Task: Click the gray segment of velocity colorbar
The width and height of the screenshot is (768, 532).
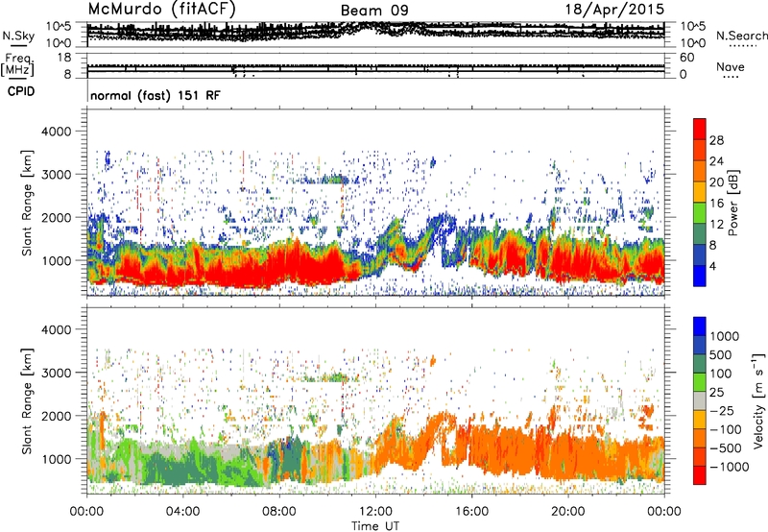Action: pyautogui.click(x=700, y=401)
